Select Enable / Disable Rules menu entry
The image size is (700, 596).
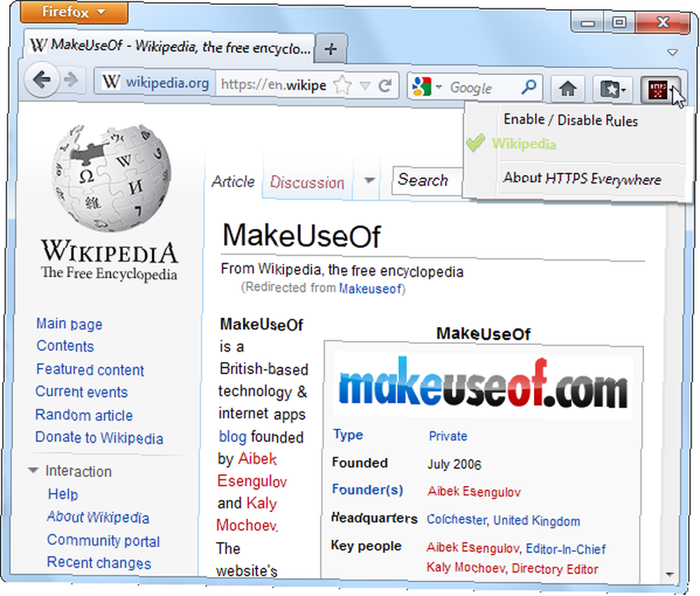[x=570, y=120]
